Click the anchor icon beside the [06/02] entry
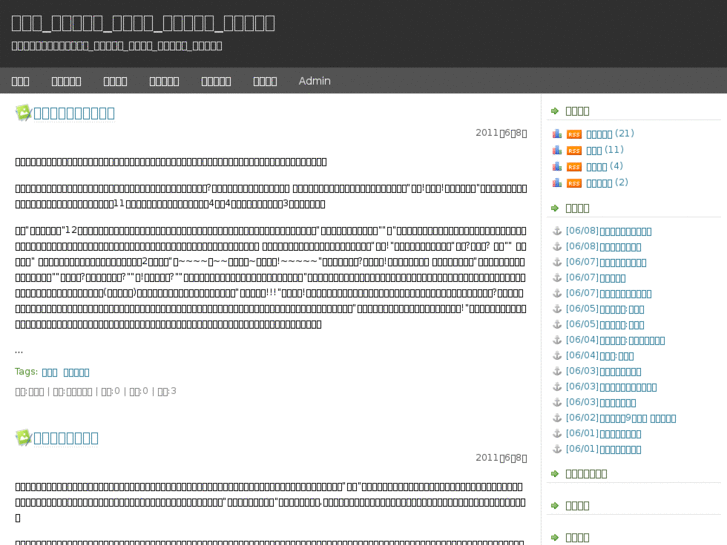The width and height of the screenshot is (727, 545). coord(557,418)
